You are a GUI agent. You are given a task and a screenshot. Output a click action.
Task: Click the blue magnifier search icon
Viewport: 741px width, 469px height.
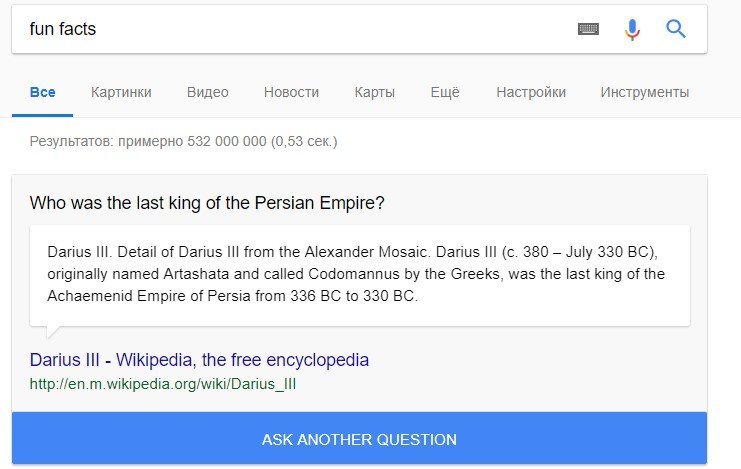pos(676,29)
